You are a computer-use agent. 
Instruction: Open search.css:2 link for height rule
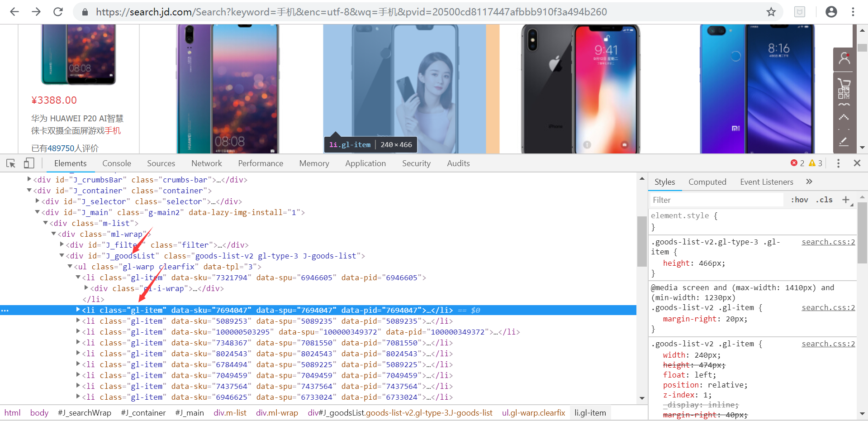tap(828, 242)
